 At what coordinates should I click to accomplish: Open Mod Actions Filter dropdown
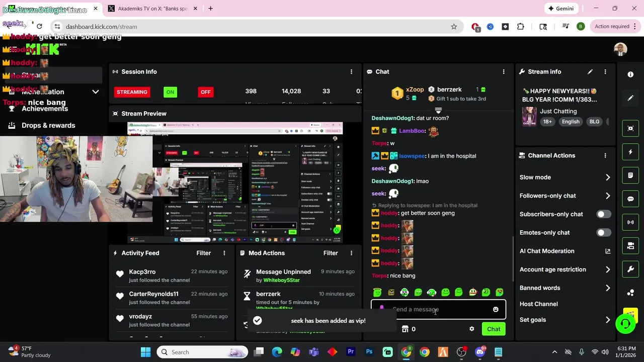[331, 253]
